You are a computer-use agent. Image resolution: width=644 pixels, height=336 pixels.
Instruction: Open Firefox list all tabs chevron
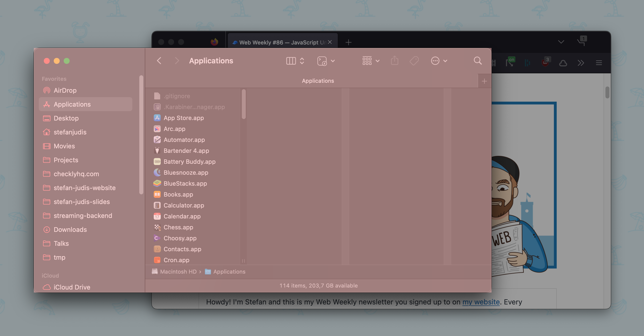[561, 42]
